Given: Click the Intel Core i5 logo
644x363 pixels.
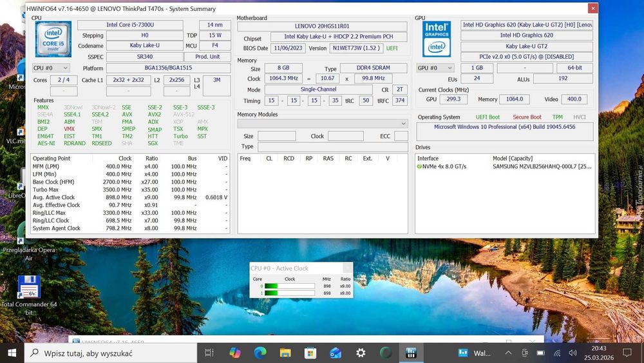Looking at the screenshot, I should (x=53, y=39).
